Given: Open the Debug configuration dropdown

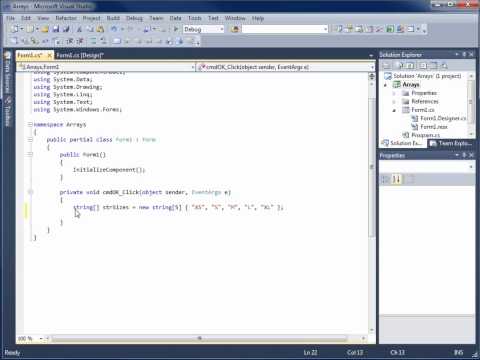Looking at the screenshot, I should [x=222, y=29].
